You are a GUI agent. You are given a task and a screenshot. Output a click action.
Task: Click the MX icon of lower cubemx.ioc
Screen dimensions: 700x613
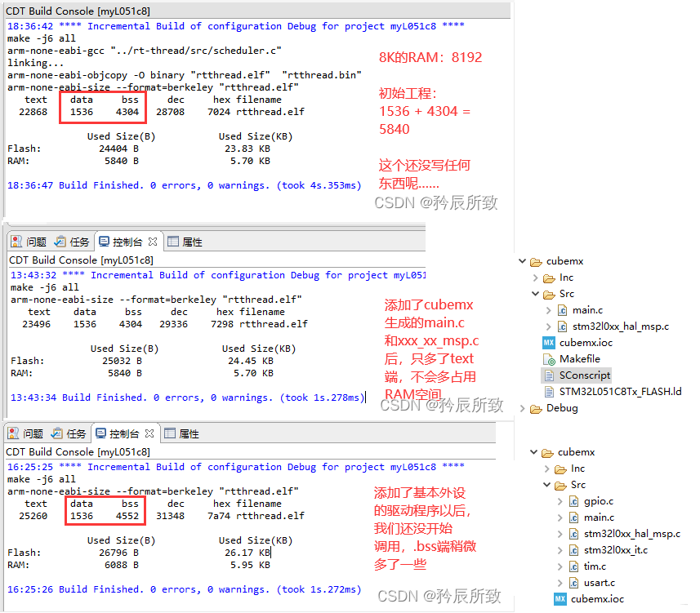pos(560,599)
